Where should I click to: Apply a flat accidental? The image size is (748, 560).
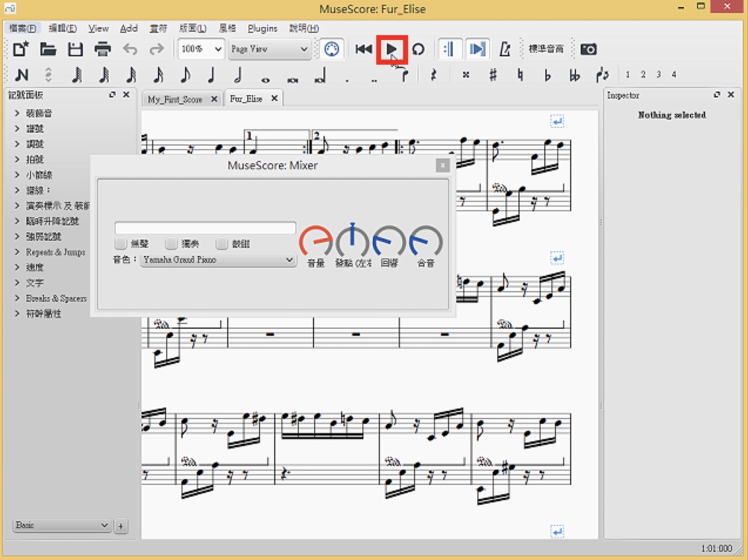(547, 75)
